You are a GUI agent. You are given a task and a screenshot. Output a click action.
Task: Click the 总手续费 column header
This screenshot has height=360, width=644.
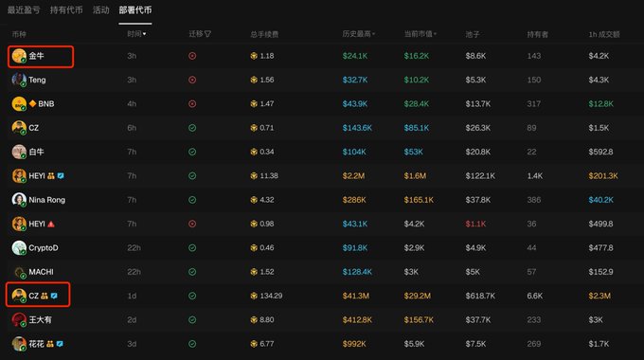click(x=264, y=34)
